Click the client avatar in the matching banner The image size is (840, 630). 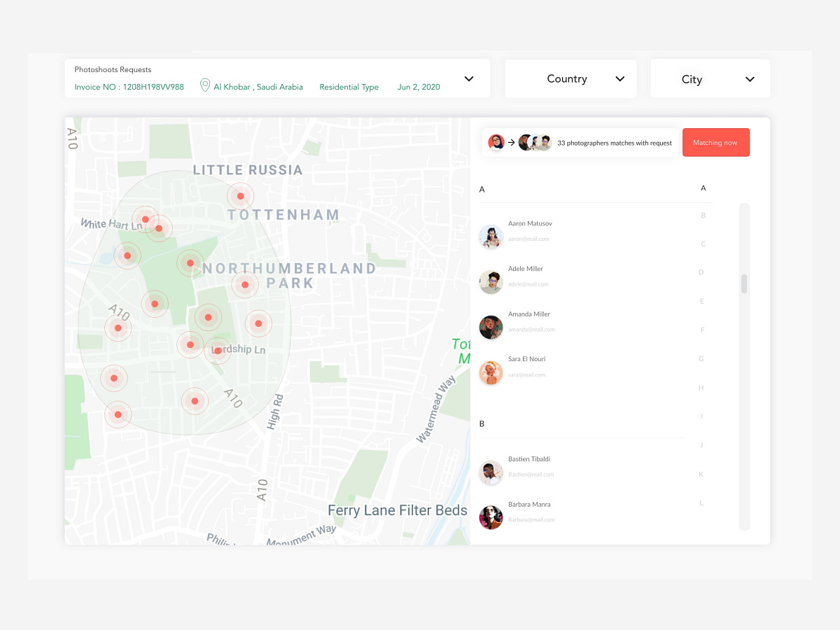[496, 142]
